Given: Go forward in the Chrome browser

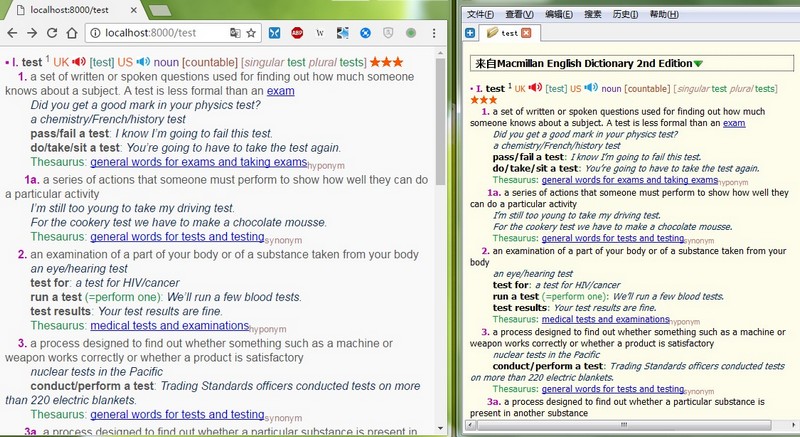Looking at the screenshot, I should click(32, 33).
